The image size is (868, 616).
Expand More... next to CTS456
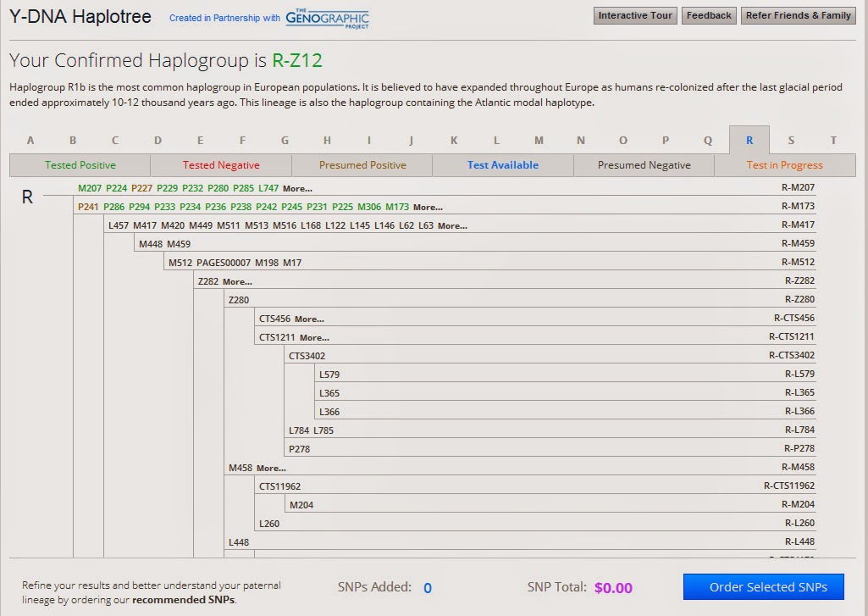(309, 319)
